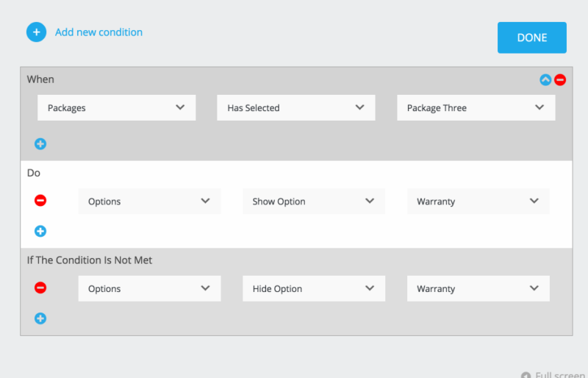Click the When section label
This screenshot has height=378, width=588.
coord(40,79)
